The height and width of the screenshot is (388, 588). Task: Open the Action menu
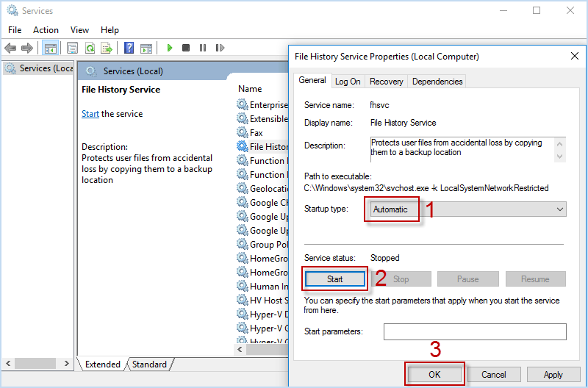click(x=46, y=30)
